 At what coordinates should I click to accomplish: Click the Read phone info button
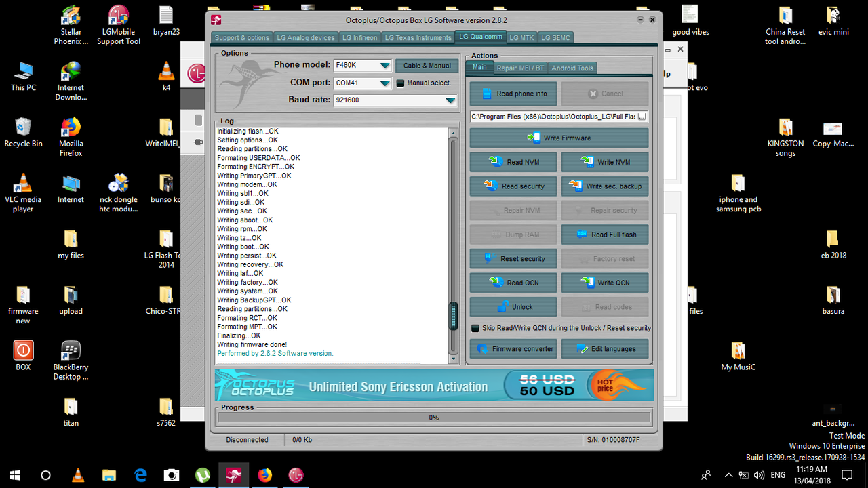(x=513, y=94)
